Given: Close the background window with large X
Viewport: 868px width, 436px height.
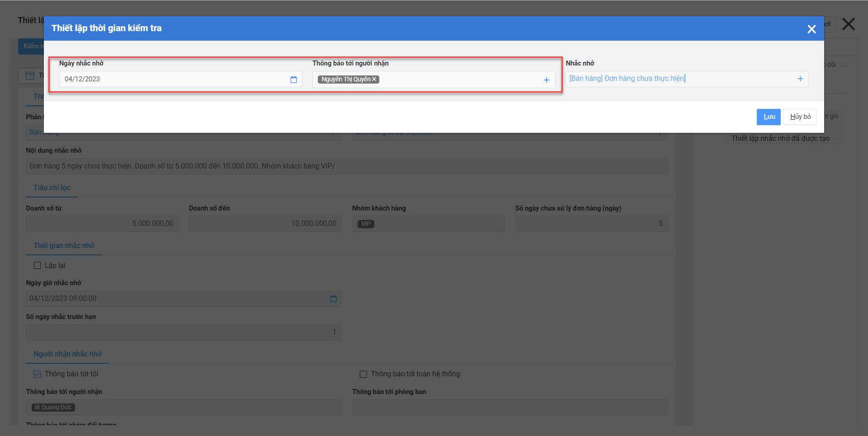Looking at the screenshot, I should coord(848,24).
